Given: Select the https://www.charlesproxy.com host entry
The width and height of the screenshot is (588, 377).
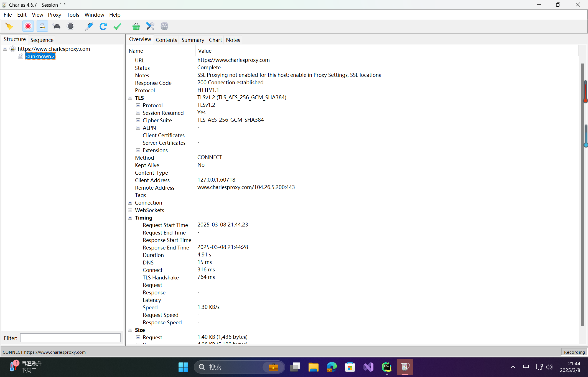Looking at the screenshot, I should tap(54, 49).
